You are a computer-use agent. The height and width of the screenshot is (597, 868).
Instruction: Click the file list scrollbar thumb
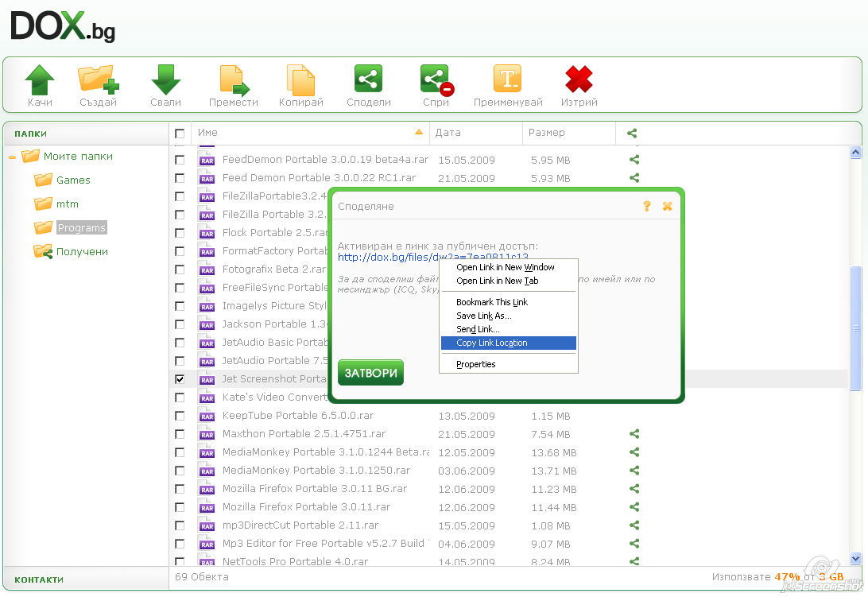[856, 328]
